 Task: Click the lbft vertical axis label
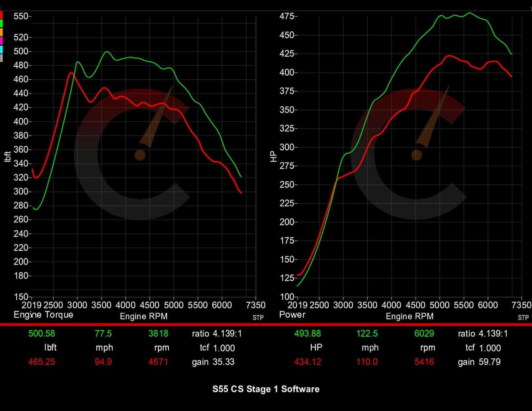click(x=8, y=156)
